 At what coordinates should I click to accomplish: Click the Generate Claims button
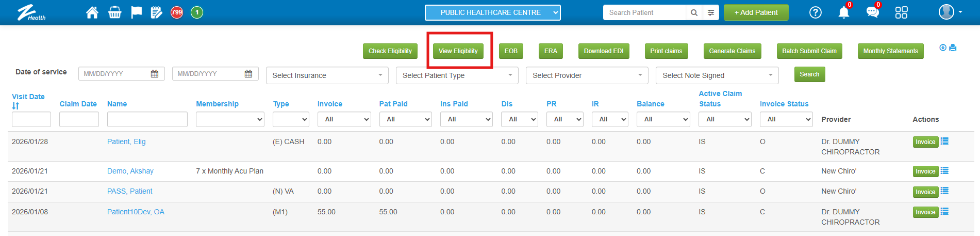[732, 51]
